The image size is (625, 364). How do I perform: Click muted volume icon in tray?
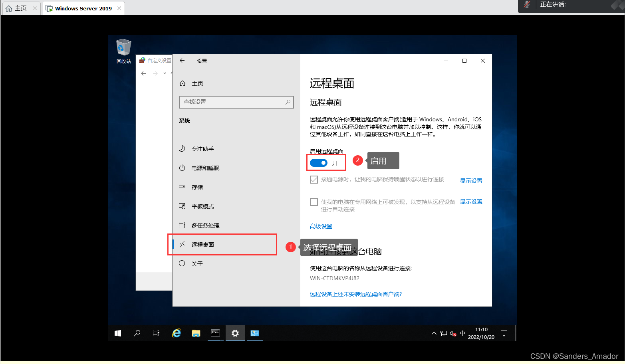pyautogui.click(x=453, y=333)
